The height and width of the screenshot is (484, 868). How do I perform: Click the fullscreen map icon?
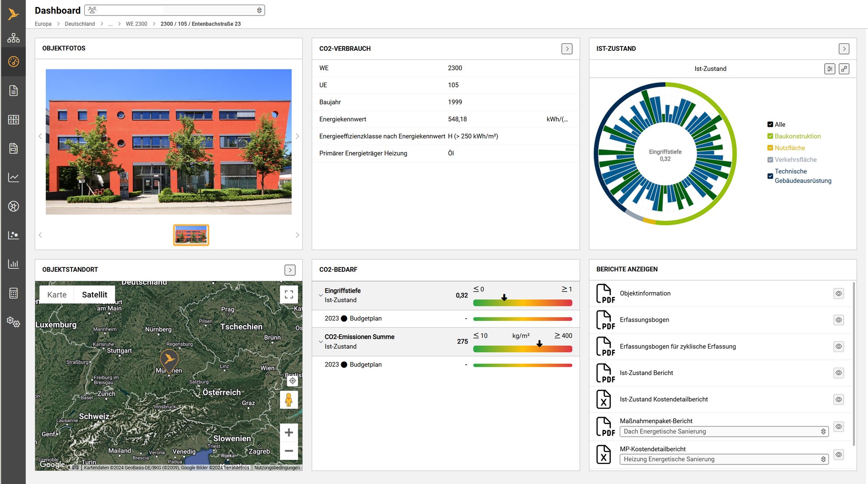[x=289, y=294]
